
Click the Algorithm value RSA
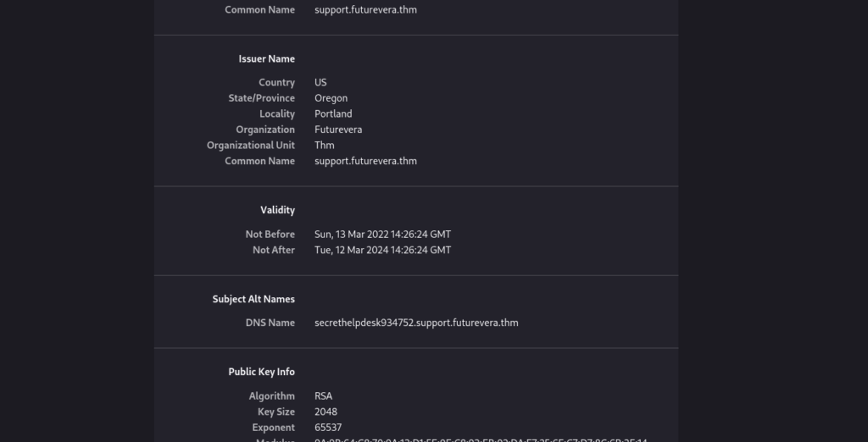(323, 396)
